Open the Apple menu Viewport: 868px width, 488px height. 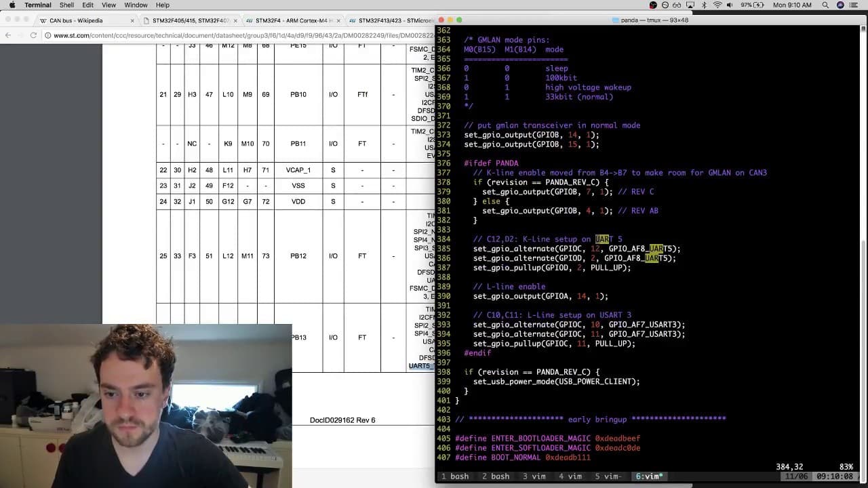[12, 5]
